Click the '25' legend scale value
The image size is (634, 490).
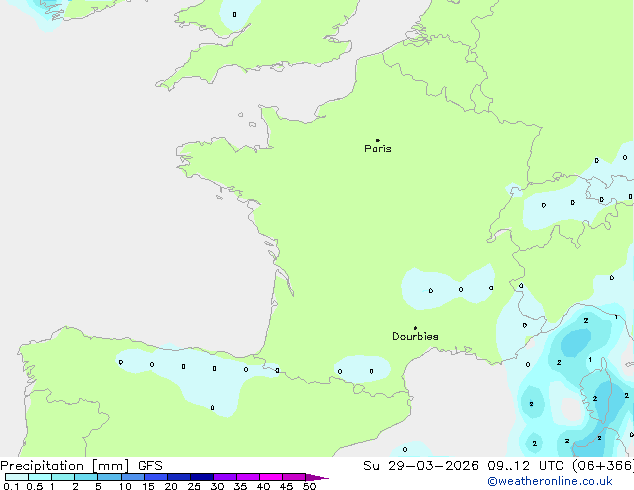(194, 486)
